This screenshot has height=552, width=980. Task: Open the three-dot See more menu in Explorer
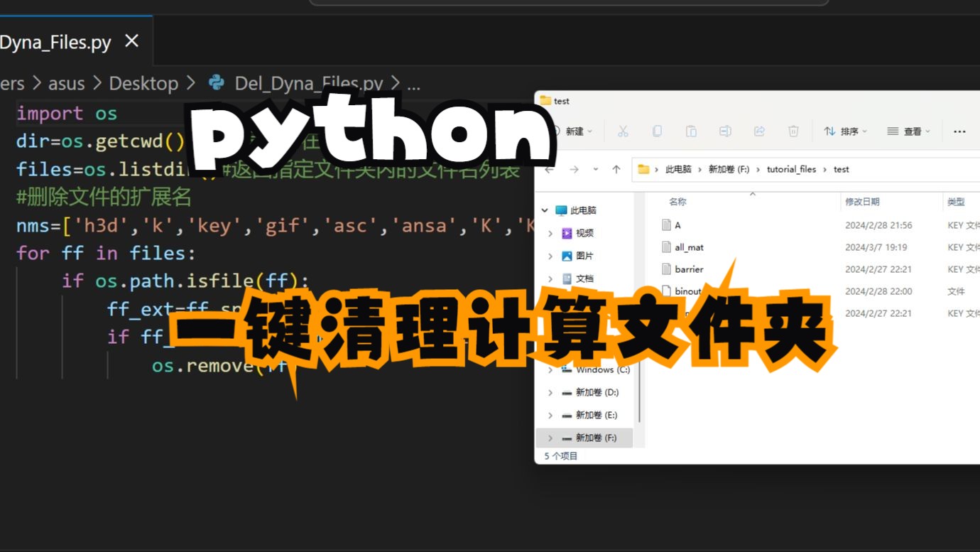[959, 131]
